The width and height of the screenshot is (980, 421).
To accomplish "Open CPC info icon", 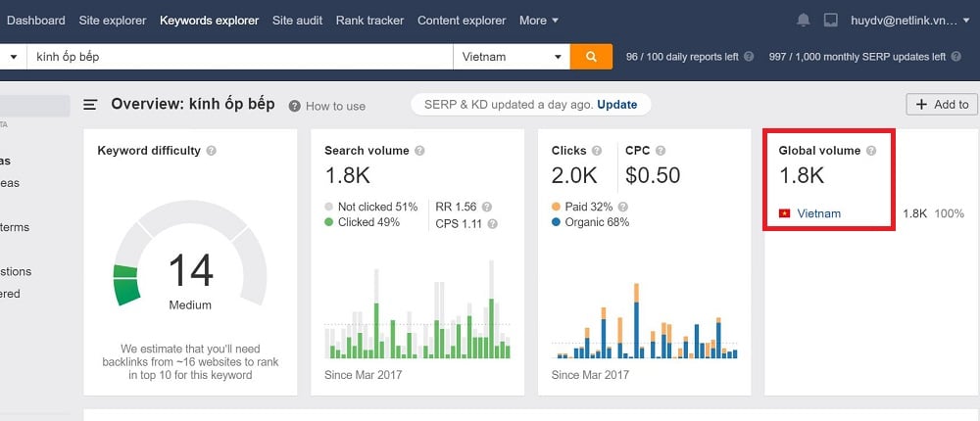I will pos(661,151).
